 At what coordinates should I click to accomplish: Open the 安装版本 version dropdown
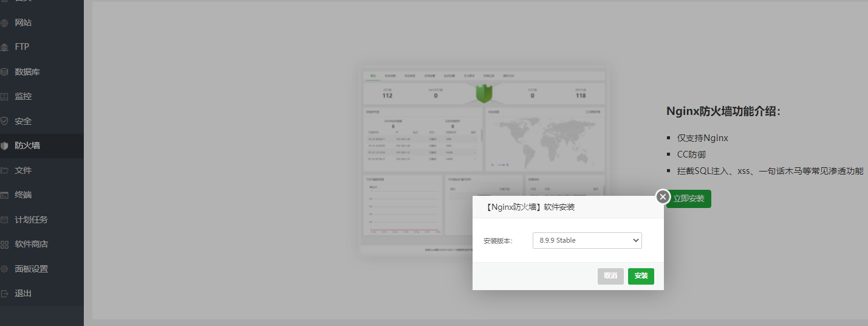[x=587, y=240]
